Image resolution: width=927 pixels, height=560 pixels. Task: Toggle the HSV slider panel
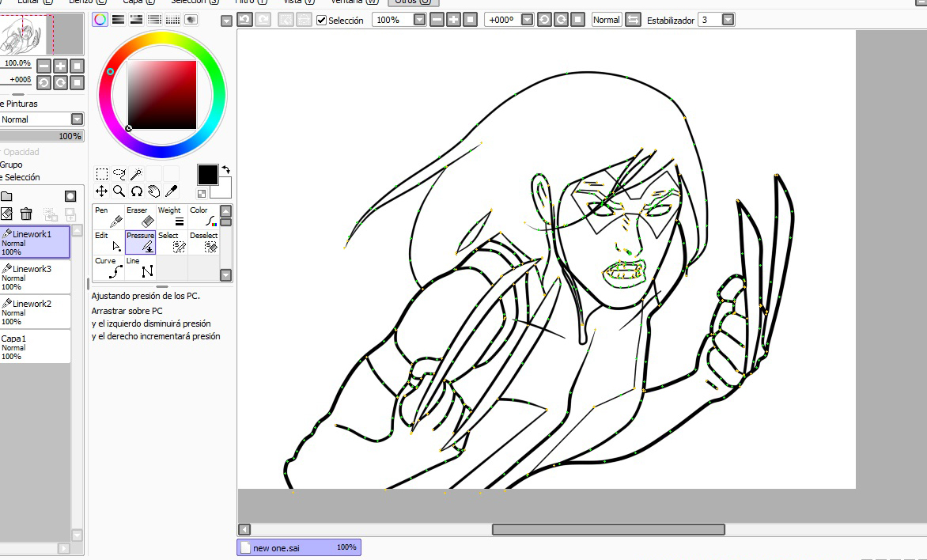[136, 20]
